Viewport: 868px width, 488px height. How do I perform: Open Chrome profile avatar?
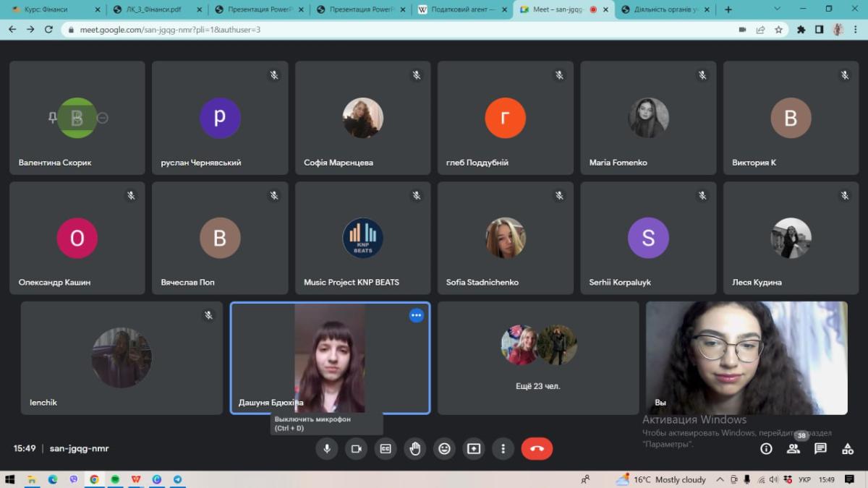tap(838, 30)
